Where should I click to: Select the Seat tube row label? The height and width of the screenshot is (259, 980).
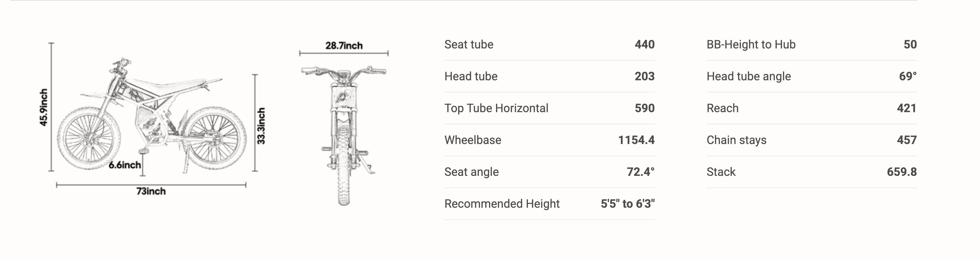[x=469, y=45]
